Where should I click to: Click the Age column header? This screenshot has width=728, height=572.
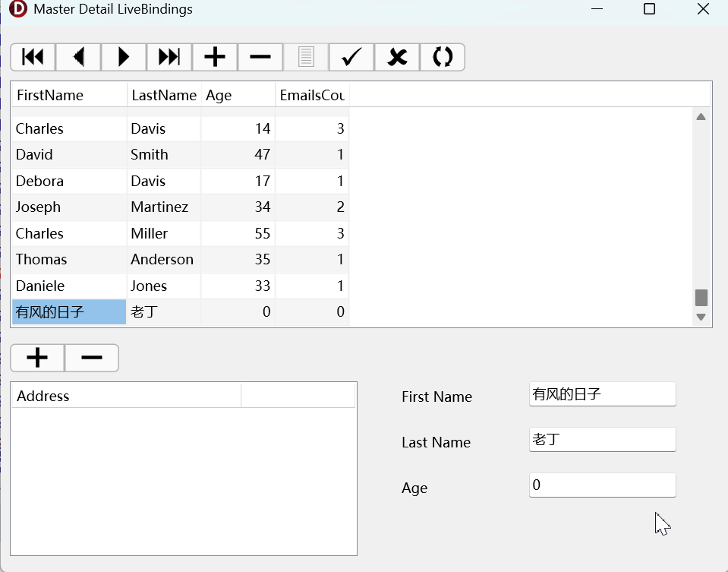[238, 95]
